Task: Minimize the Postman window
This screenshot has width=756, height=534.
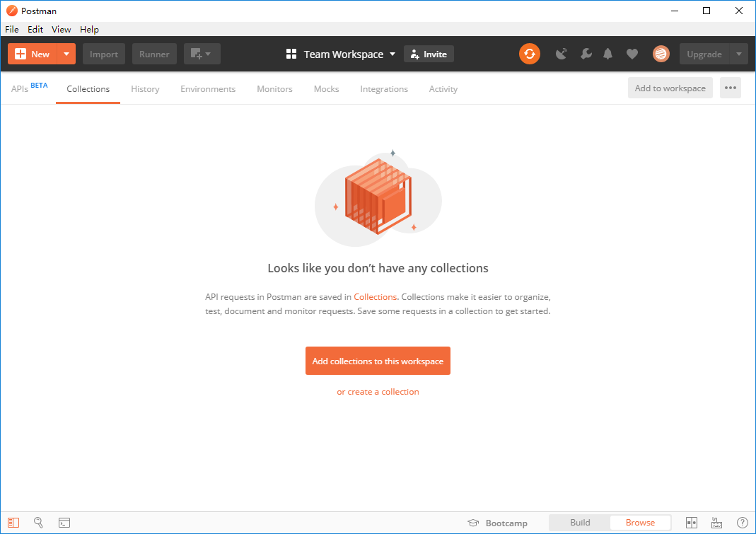Action: [x=675, y=11]
